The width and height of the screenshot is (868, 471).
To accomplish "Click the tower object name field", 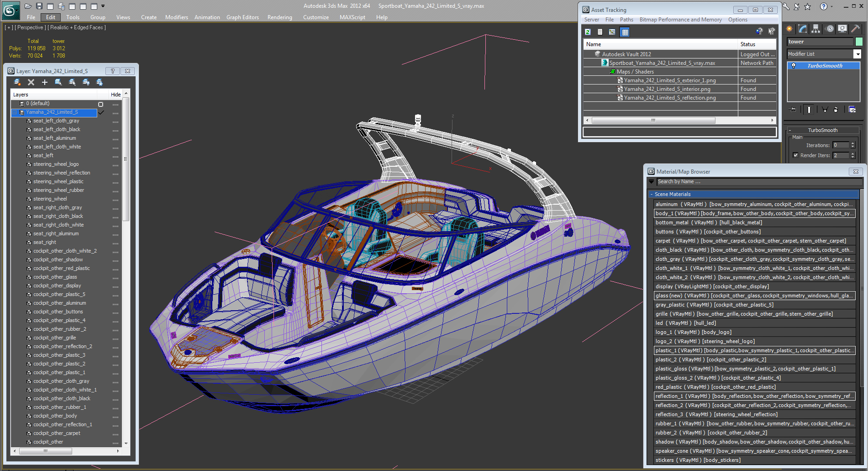I will 820,42.
